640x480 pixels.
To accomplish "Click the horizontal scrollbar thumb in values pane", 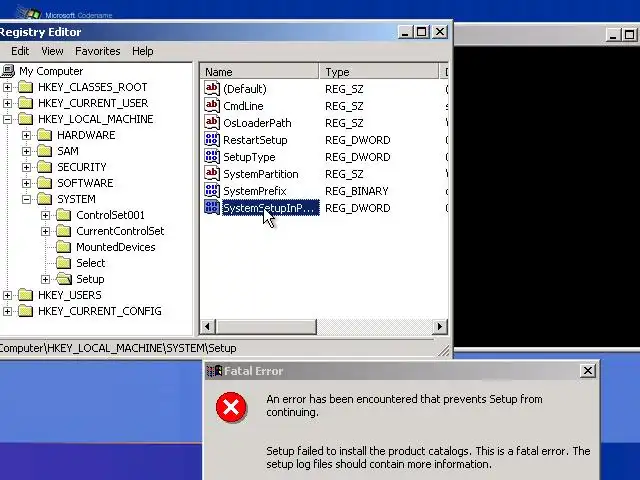I will (x=265, y=327).
